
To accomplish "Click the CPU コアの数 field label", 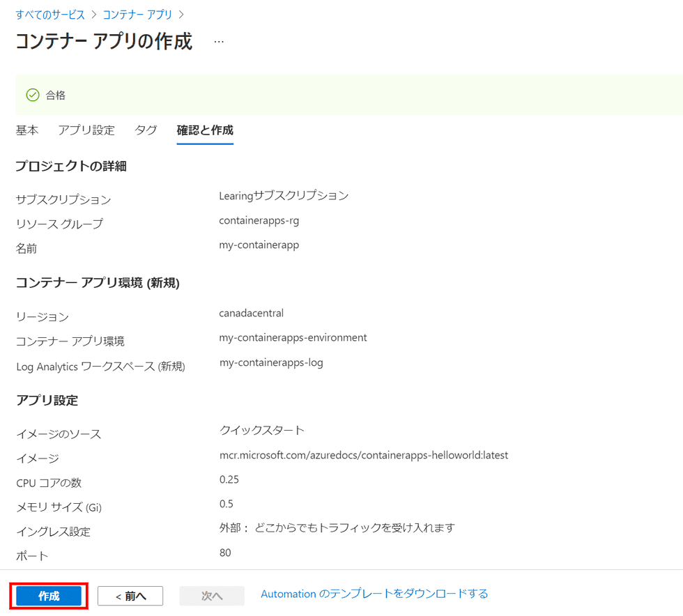I will click(49, 483).
